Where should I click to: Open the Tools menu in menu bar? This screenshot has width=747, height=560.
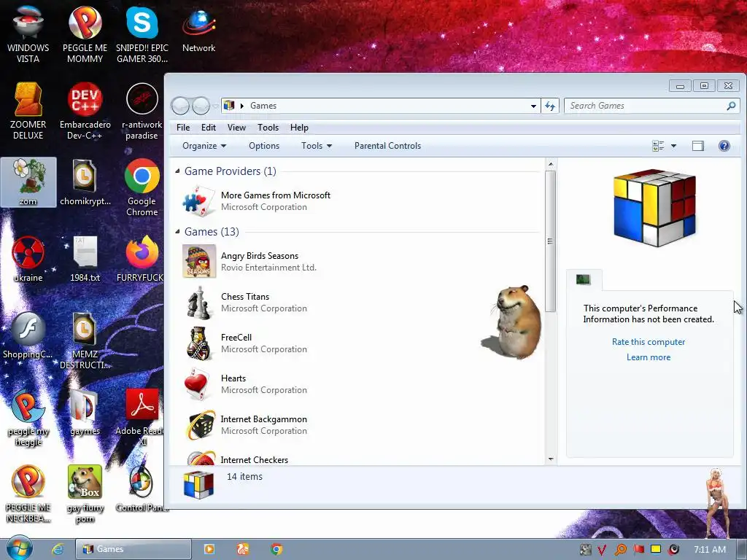[x=268, y=127]
